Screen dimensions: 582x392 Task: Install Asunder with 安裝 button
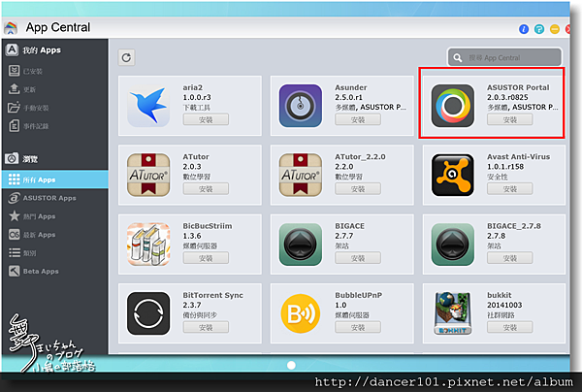pyautogui.click(x=358, y=119)
